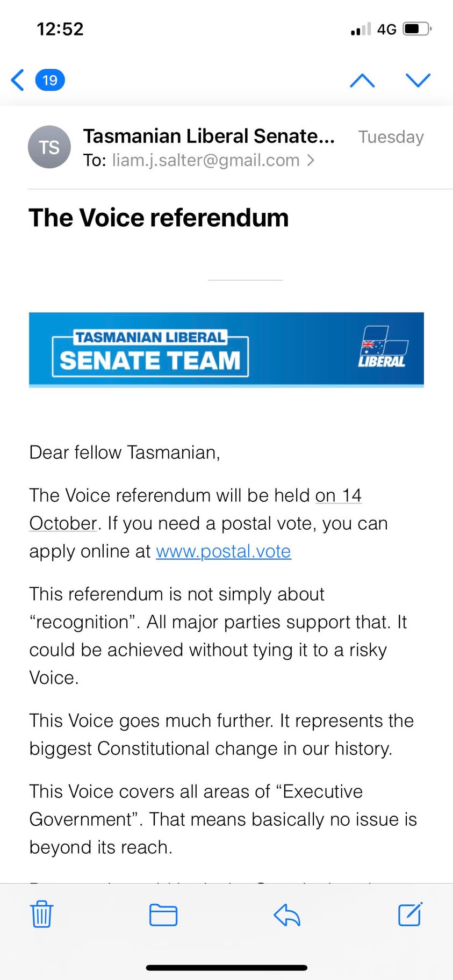Expand recipient liam.j.salter@gmail.com details chevron

click(x=310, y=160)
